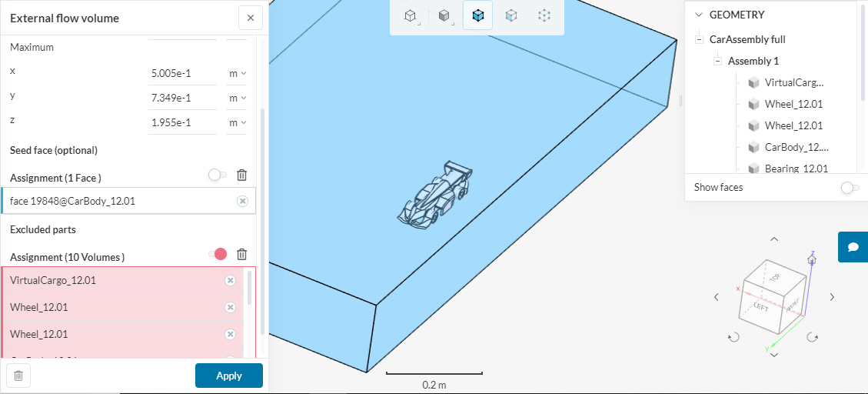The image size is (868, 394).
Task: Close the External flow volume panel
Action: tap(250, 18)
